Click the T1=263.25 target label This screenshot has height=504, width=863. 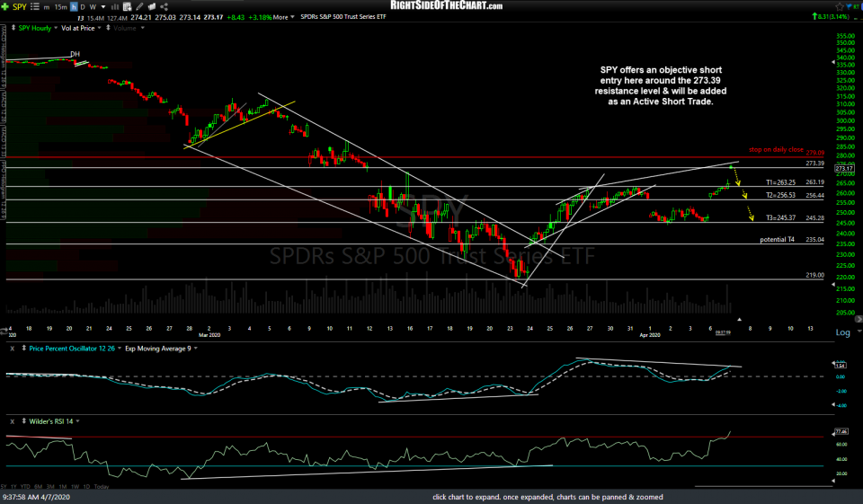(x=780, y=182)
